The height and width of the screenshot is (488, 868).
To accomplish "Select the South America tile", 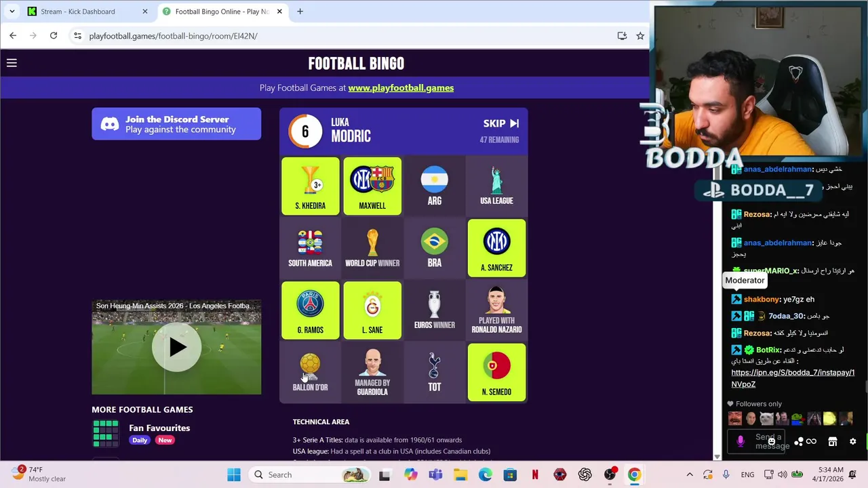I will point(310,248).
